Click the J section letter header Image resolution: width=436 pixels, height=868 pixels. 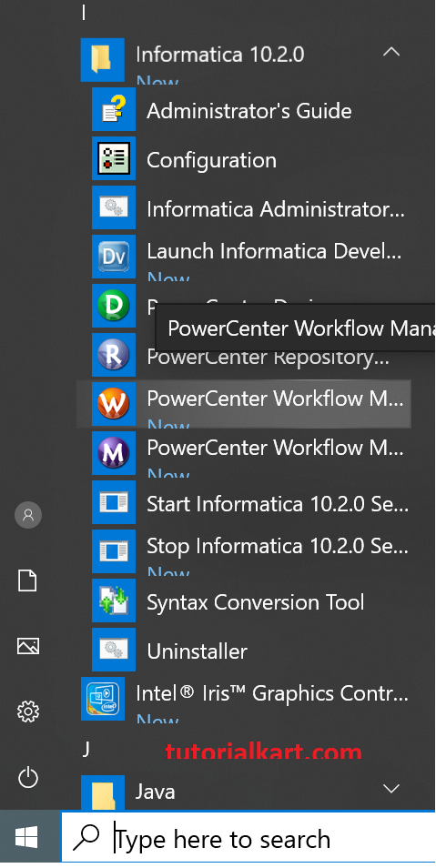point(86,749)
